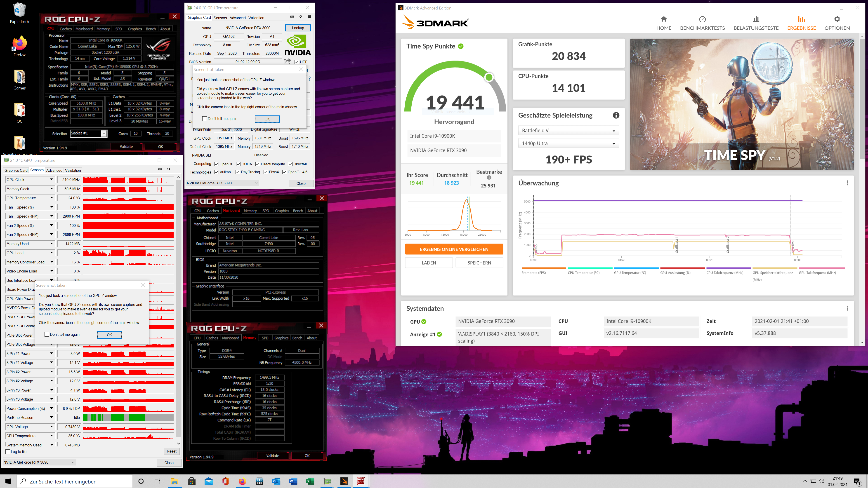
Task: Click the GPU-Z top window refresh icon
Action: [x=301, y=16]
